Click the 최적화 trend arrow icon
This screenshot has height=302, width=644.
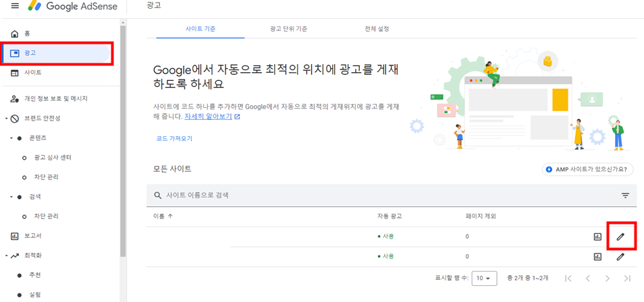tap(15, 255)
